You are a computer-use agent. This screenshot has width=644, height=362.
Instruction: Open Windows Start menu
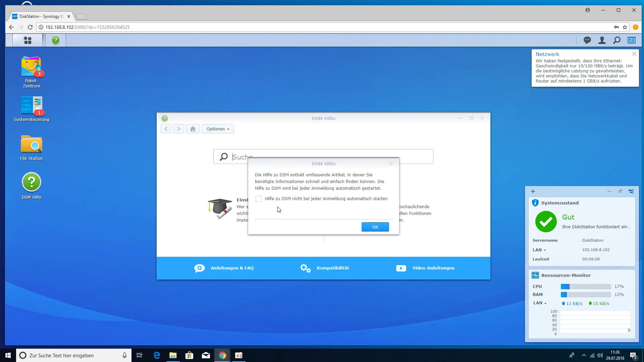pos(8,355)
